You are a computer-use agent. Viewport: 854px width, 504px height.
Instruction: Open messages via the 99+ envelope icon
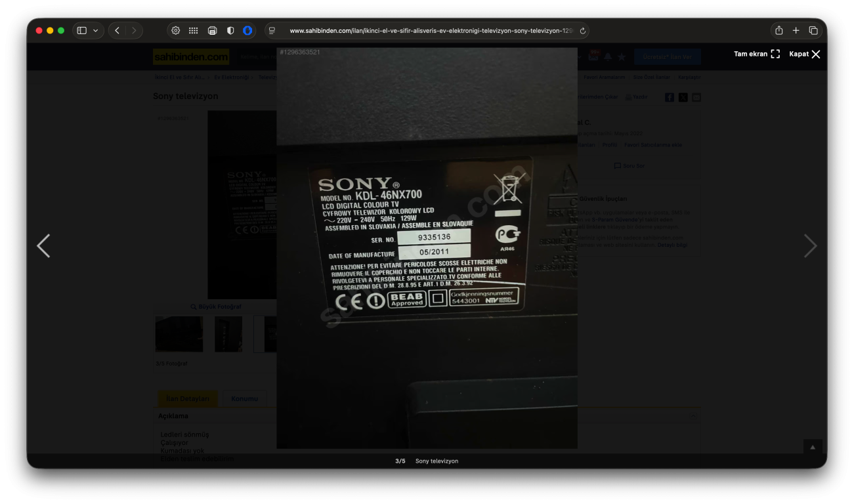click(593, 57)
